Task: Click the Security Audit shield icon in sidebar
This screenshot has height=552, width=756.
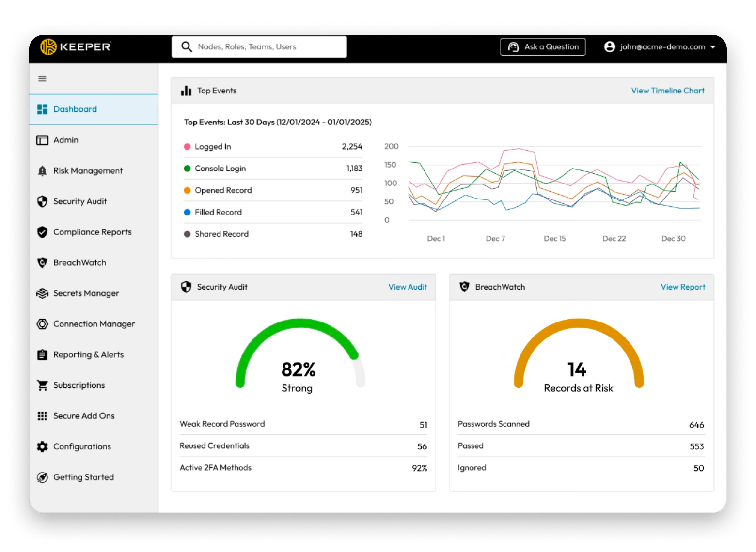Action: [43, 201]
